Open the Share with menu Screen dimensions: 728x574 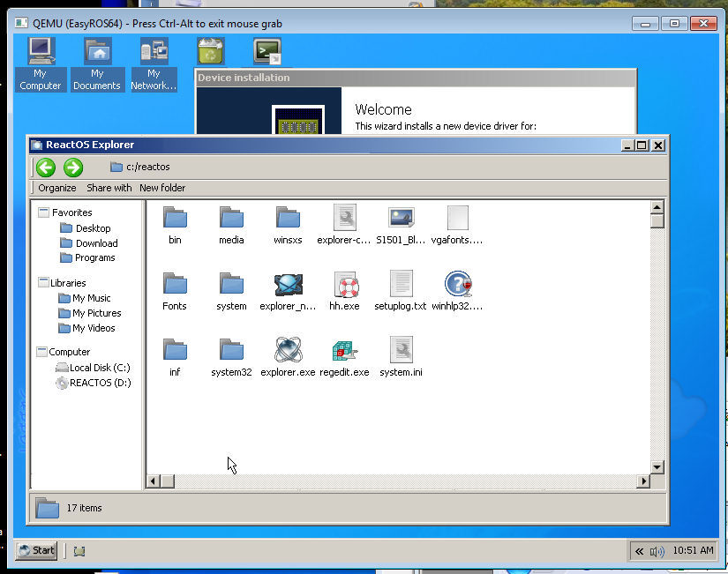109,188
